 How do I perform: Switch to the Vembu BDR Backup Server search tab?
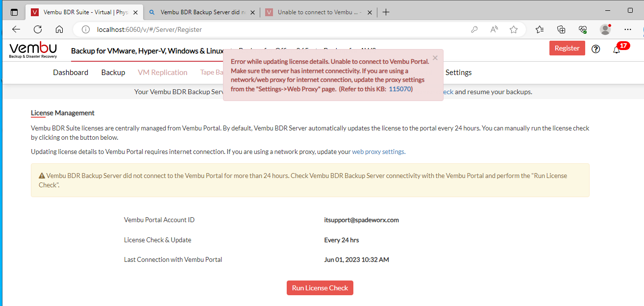[x=201, y=12]
